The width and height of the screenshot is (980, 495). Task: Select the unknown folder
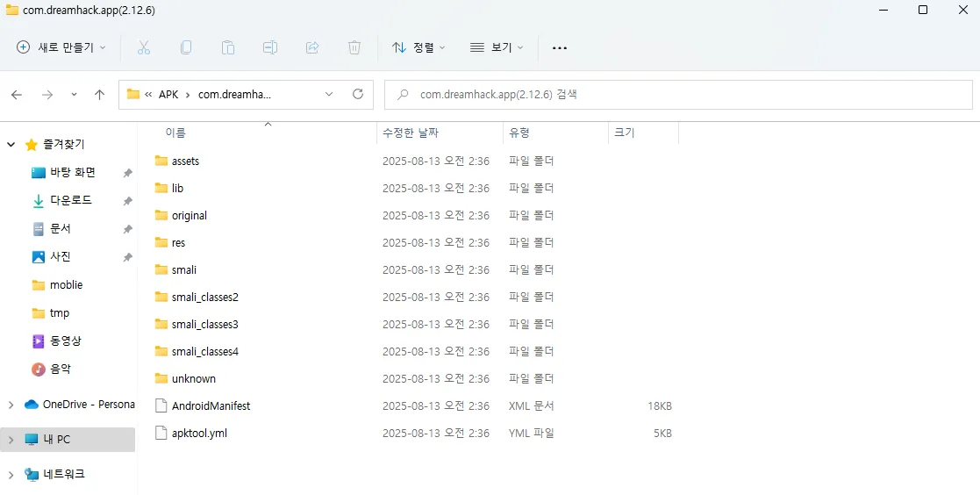pos(194,379)
